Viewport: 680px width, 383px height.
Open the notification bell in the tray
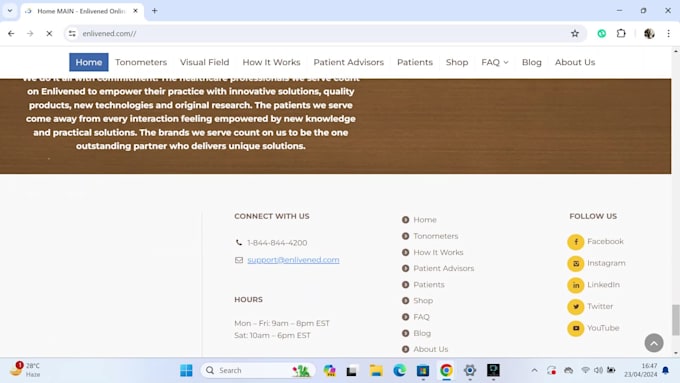tap(666, 370)
